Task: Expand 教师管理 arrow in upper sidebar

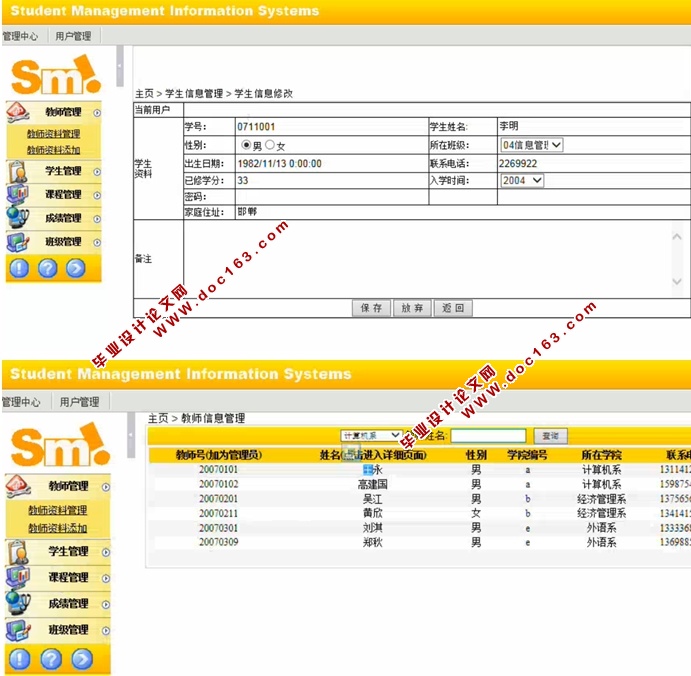Action: click(x=97, y=113)
